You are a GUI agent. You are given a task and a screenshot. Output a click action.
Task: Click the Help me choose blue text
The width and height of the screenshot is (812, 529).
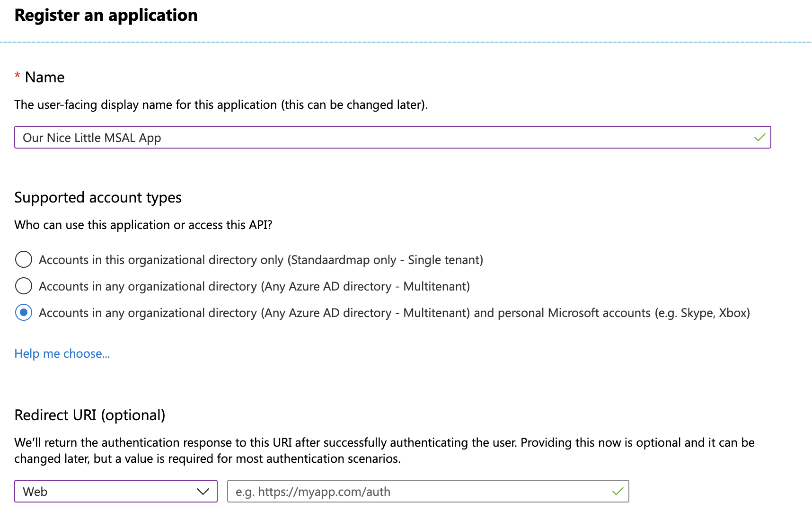(x=62, y=353)
